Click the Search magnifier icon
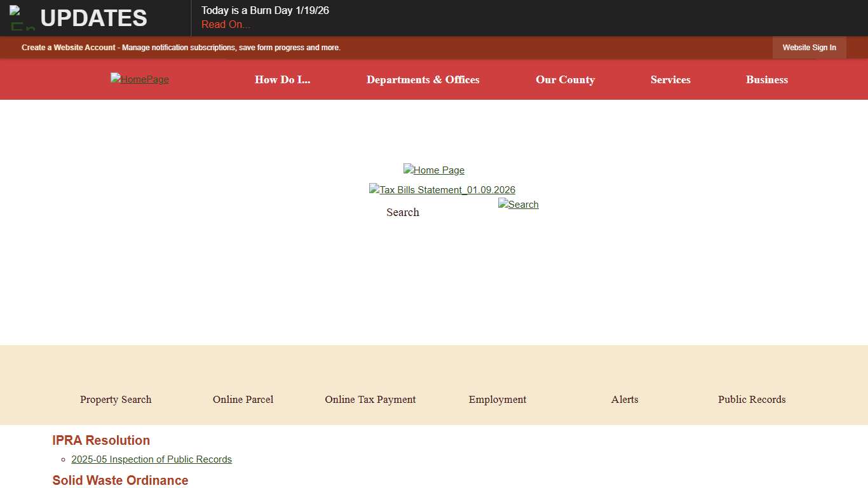 518,204
